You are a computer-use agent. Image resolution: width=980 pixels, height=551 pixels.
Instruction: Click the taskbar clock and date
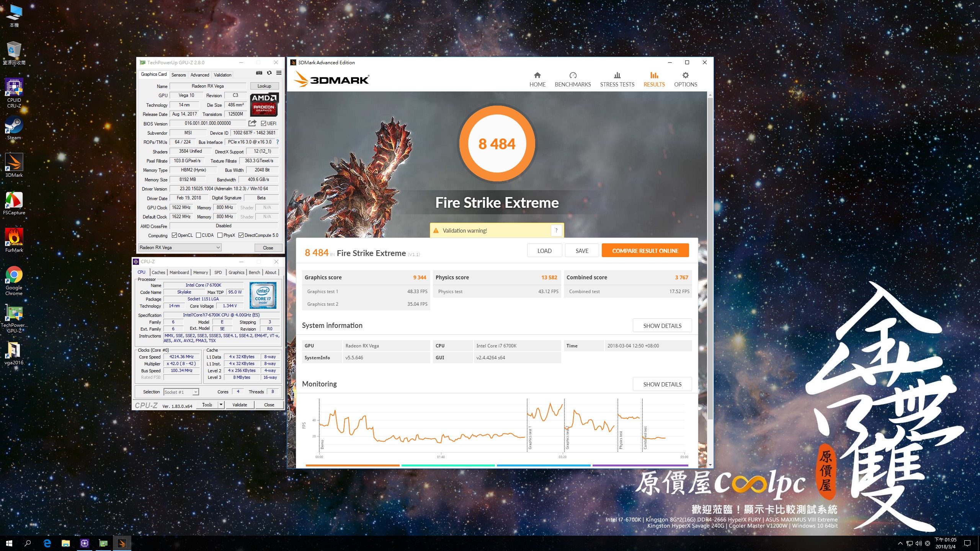click(946, 543)
